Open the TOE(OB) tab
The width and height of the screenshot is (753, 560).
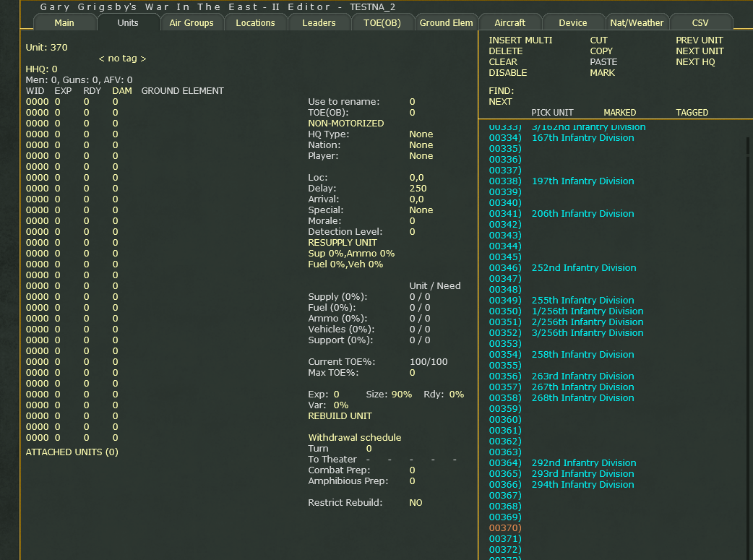click(382, 22)
